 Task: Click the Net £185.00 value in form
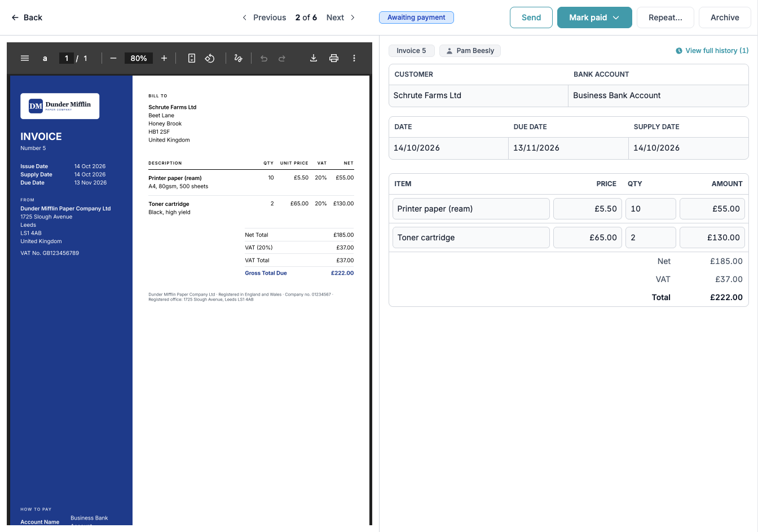(726, 261)
